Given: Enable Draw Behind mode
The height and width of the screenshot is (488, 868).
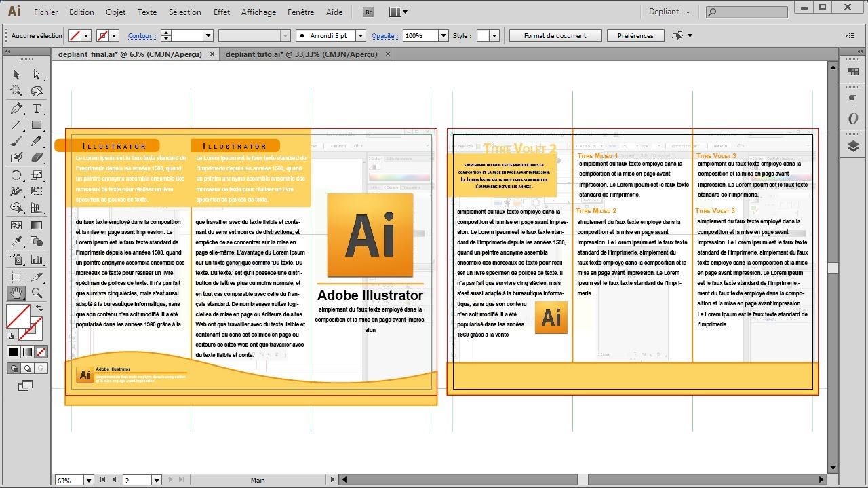Looking at the screenshot, I should 27,369.
